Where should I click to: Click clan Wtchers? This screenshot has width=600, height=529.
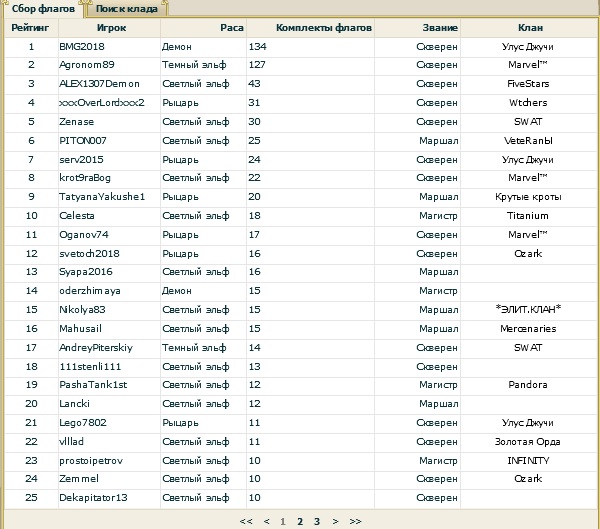coord(528,103)
